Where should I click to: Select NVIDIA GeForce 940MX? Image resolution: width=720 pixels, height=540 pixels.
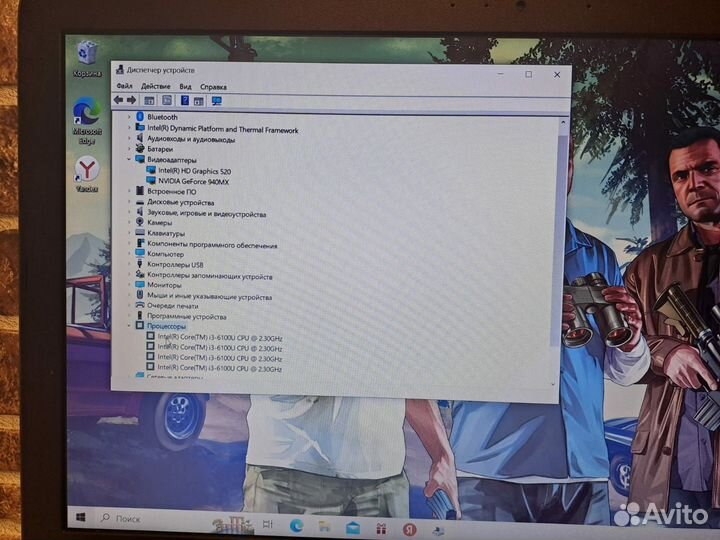point(193,181)
